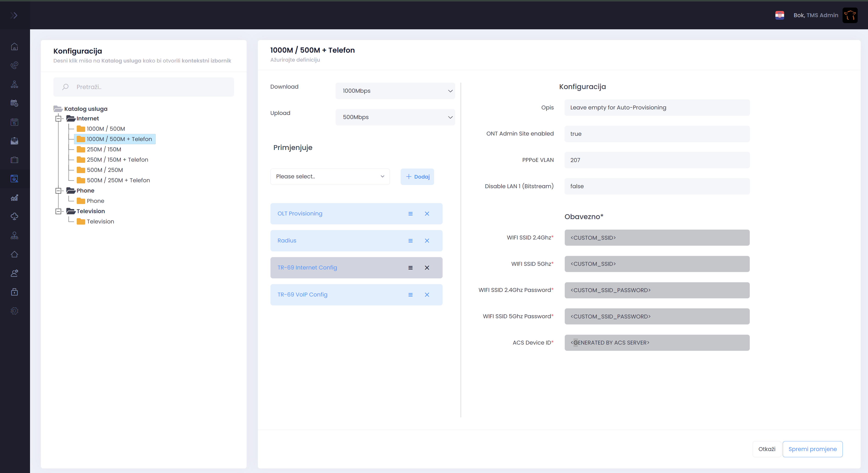Open the settings gear in sidebar

click(14, 311)
